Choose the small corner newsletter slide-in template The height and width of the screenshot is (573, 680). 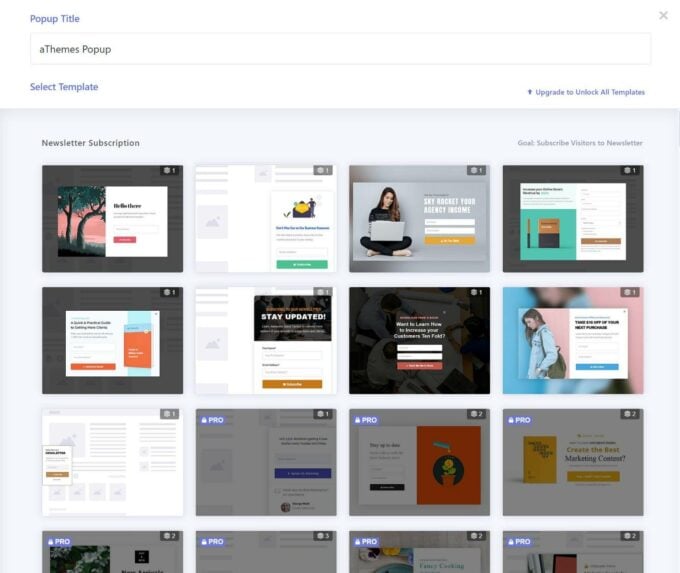[x=112, y=462]
